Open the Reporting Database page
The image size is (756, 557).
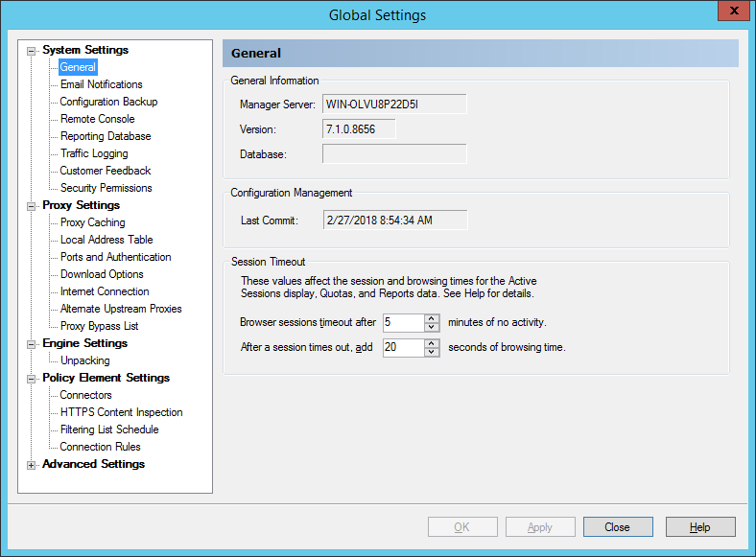[105, 136]
